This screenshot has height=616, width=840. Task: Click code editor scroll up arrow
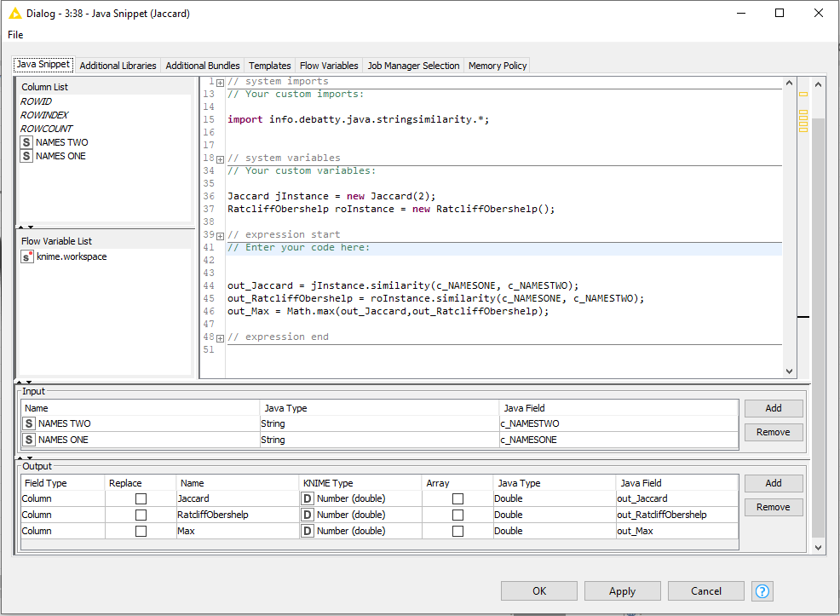click(789, 83)
